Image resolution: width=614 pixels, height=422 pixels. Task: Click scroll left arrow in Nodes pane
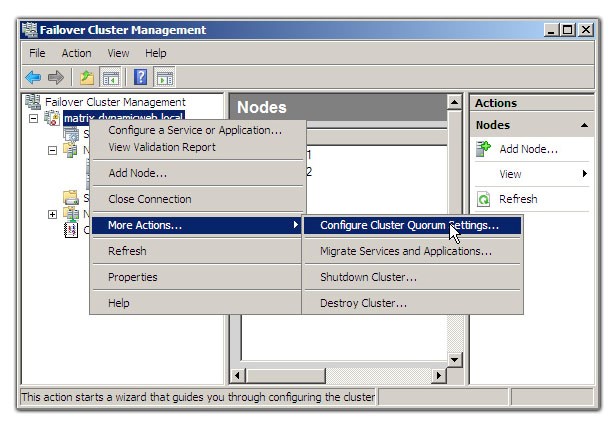237,375
